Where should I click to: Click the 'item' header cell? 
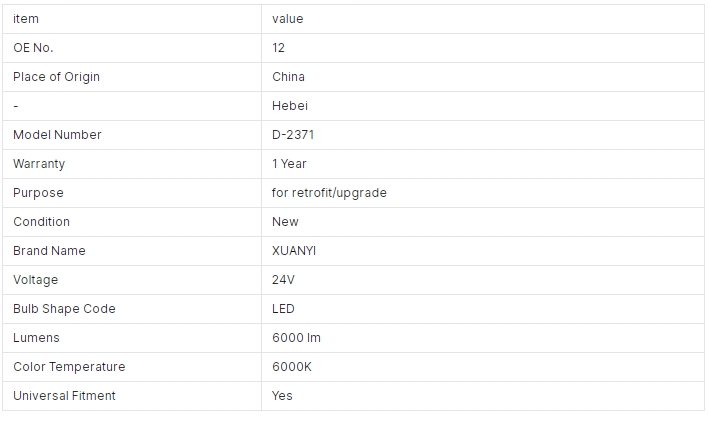click(x=132, y=19)
